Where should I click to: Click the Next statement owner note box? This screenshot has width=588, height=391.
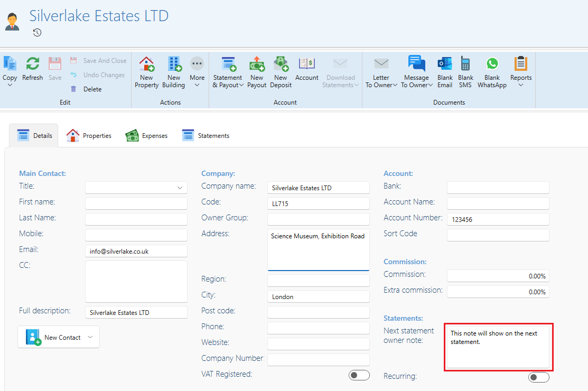click(498, 347)
